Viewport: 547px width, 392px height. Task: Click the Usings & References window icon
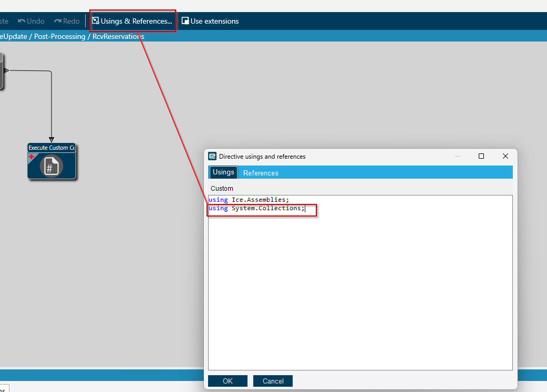click(x=95, y=20)
